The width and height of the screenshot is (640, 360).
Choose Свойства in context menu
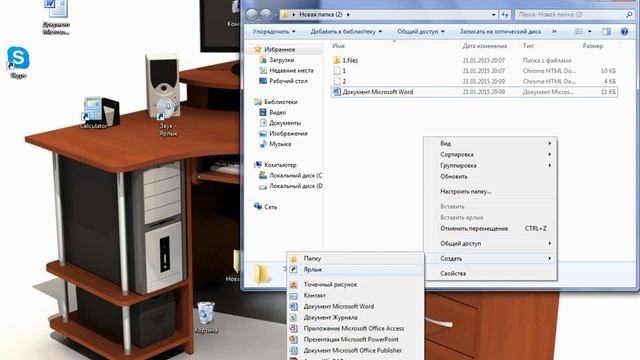point(490,273)
